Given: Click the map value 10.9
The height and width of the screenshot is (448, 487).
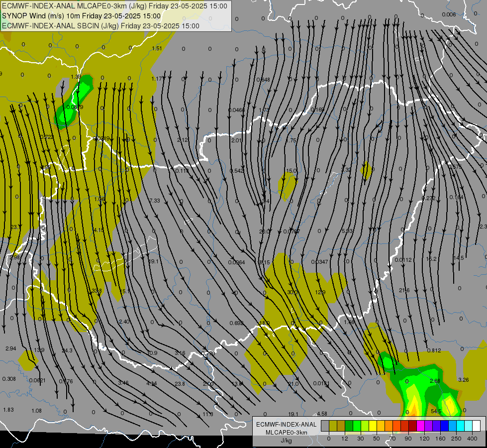Looking at the screenshot, I should [x=152, y=353].
